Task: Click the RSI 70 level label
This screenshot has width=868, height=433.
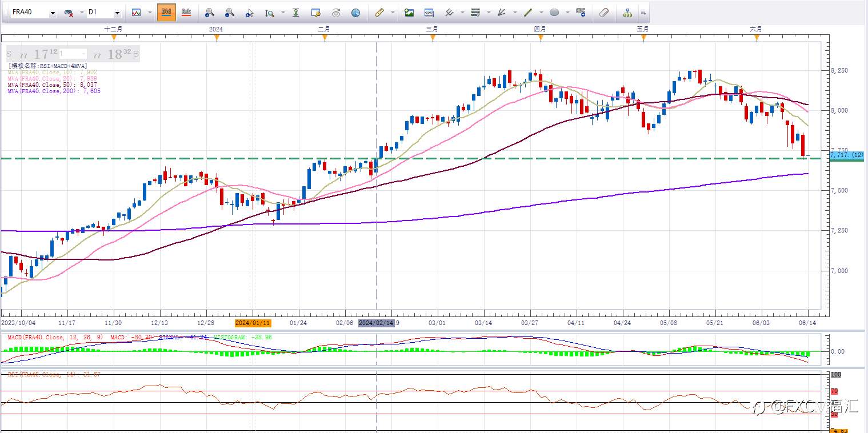Action: pos(834,391)
